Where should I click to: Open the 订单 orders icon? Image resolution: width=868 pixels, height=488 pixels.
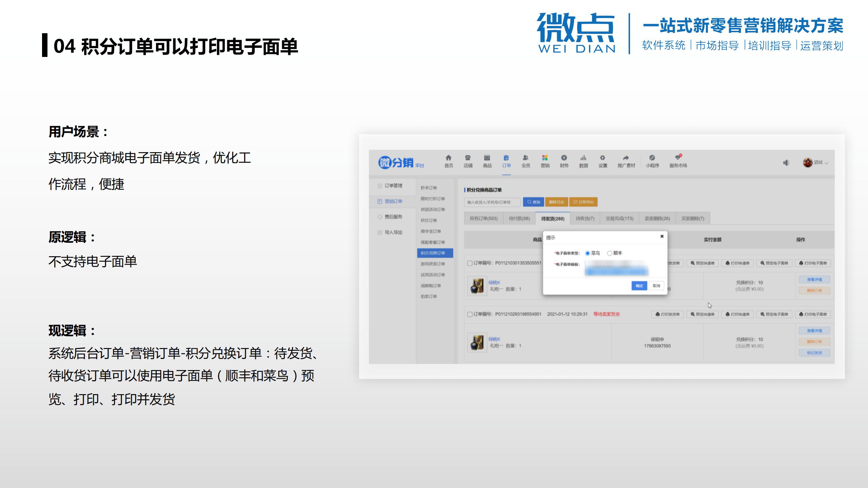tap(506, 158)
